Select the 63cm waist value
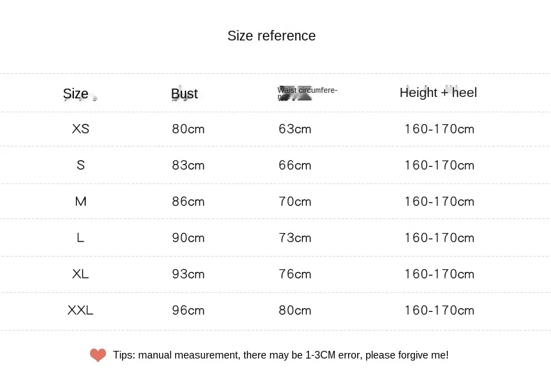 click(x=295, y=129)
